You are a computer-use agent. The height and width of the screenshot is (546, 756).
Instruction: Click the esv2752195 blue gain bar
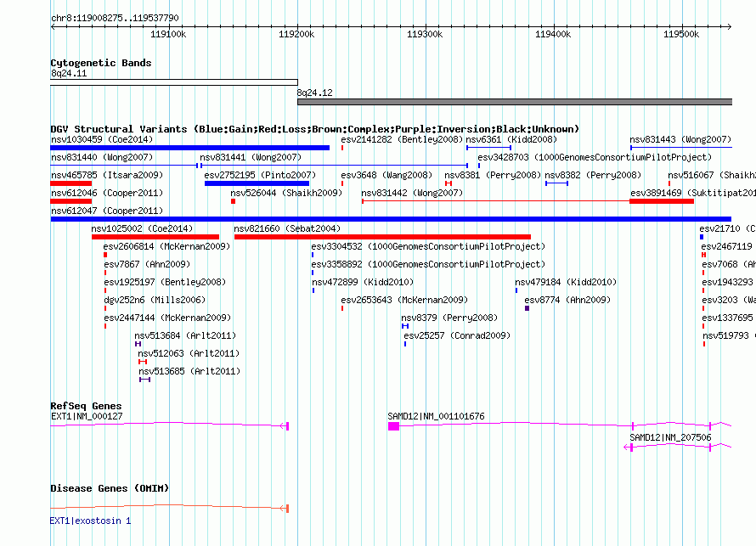(x=257, y=183)
